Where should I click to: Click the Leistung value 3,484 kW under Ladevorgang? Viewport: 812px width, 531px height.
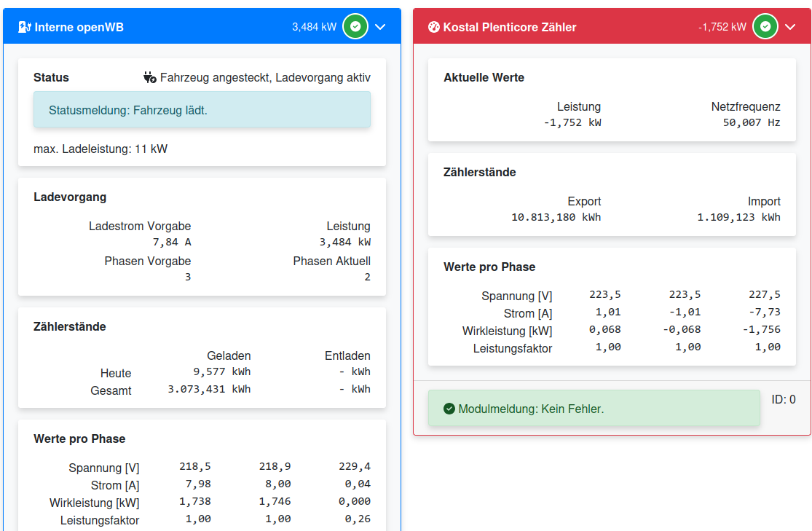coord(345,242)
